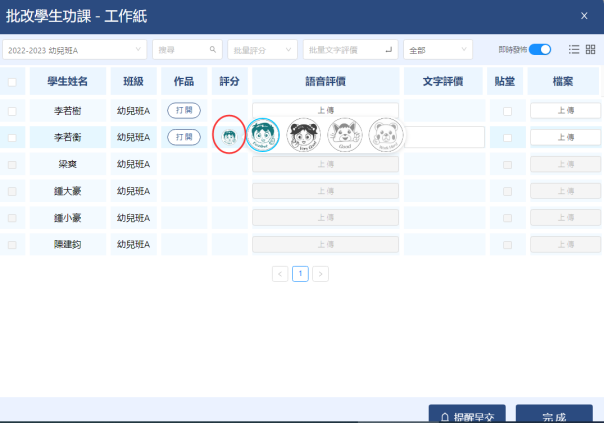Viewport: 604px width, 423px height.
Task: Select the green-haired boy rating stamp
Action: pyautogui.click(x=263, y=135)
